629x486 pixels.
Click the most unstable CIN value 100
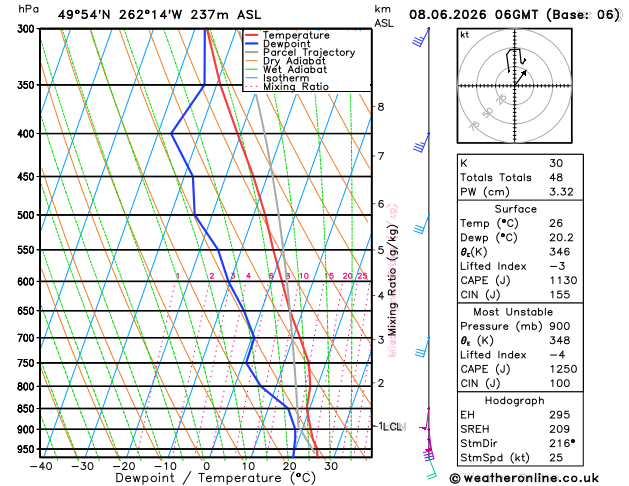560,383
